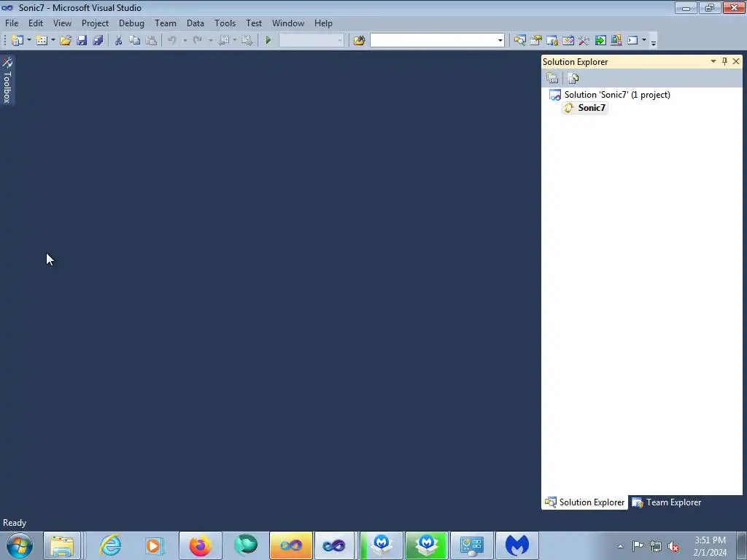Click the Add New Item toolbar icon
The height and width of the screenshot is (560, 747).
[42, 41]
